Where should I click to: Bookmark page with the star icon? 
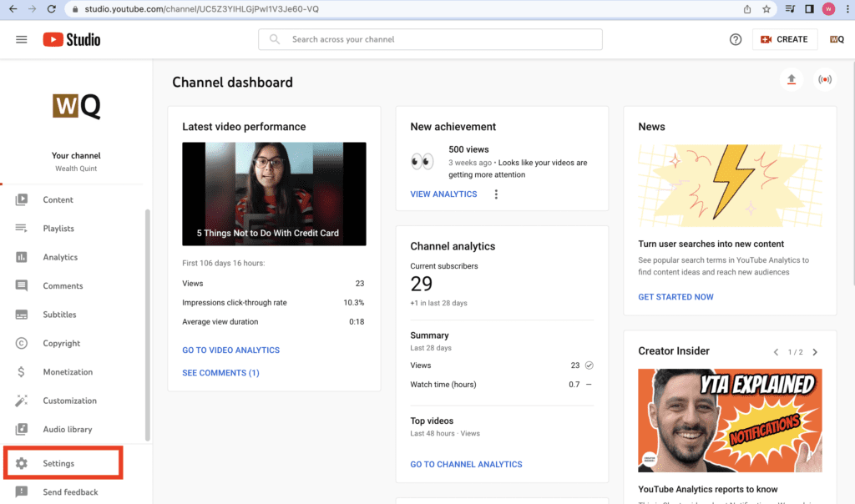pyautogui.click(x=766, y=8)
